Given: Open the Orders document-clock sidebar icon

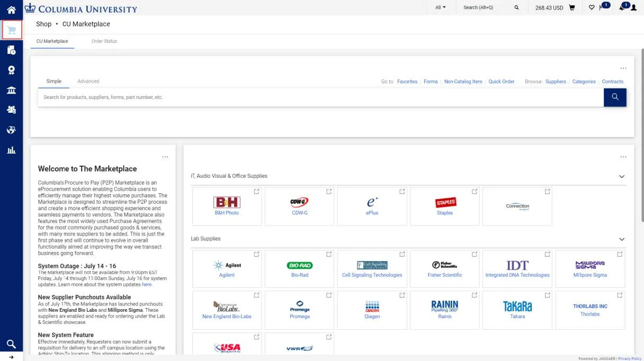Looking at the screenshot, I should pos(11,50).
